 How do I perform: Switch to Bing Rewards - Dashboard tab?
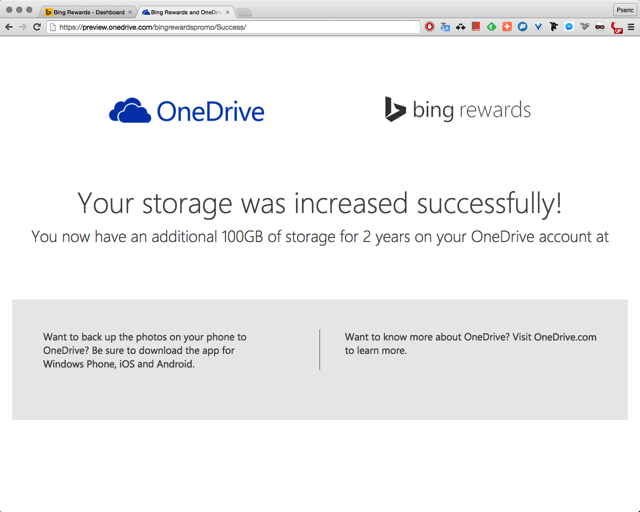tap(88, 12)
